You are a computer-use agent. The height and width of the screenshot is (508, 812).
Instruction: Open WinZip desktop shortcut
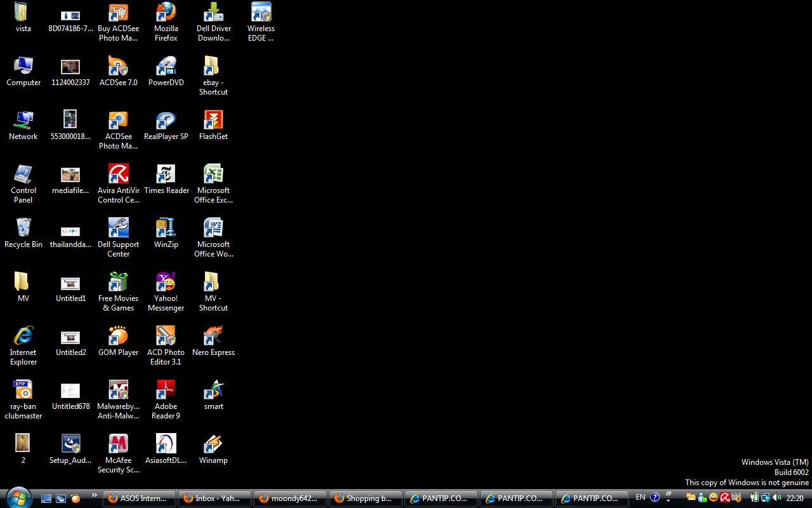coord(166,233)
